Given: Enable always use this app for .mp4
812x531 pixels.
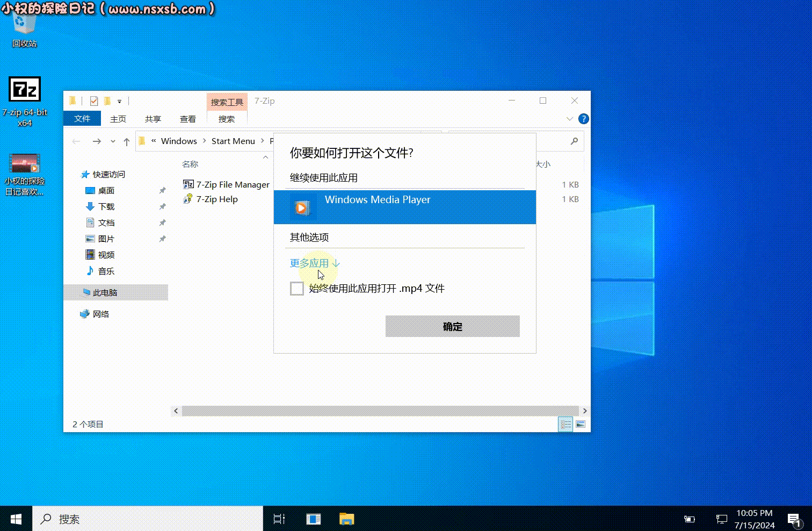Looking at the screenshot, I should point(297,289).
